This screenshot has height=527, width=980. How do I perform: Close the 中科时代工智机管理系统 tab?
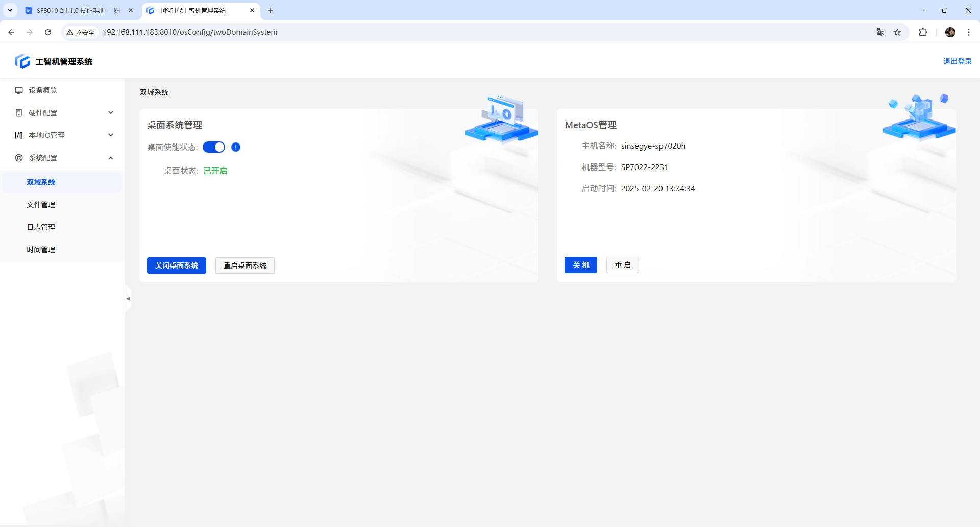[x=252, y=10]
